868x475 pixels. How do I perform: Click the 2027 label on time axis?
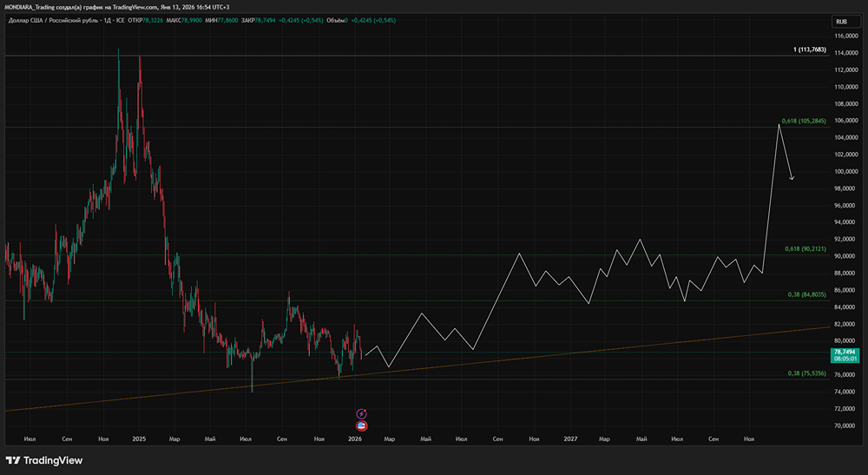click(570, 440)
